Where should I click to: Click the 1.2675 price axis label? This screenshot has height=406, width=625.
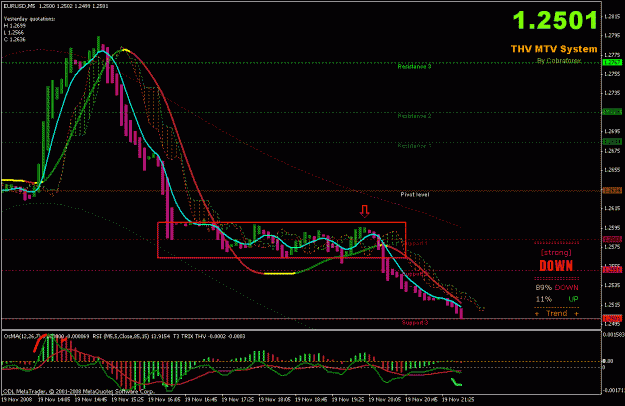pyautogui.click(x=613, y=151)
